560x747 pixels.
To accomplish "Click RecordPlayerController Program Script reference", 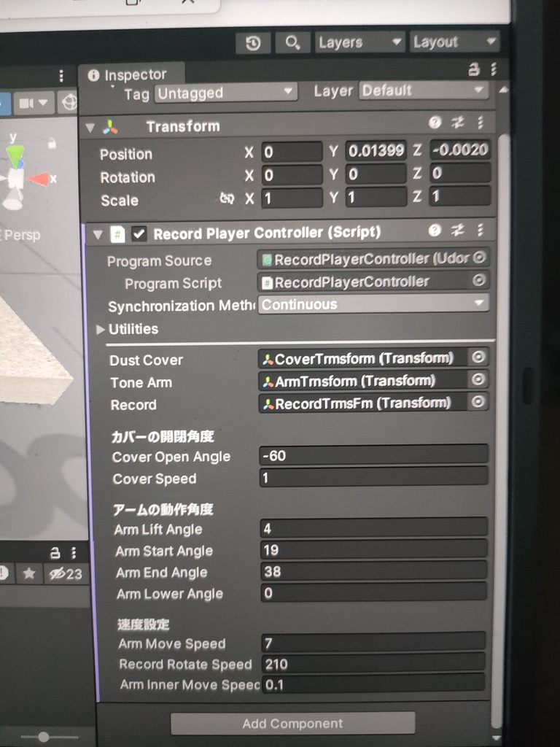I will coord(366,282).
